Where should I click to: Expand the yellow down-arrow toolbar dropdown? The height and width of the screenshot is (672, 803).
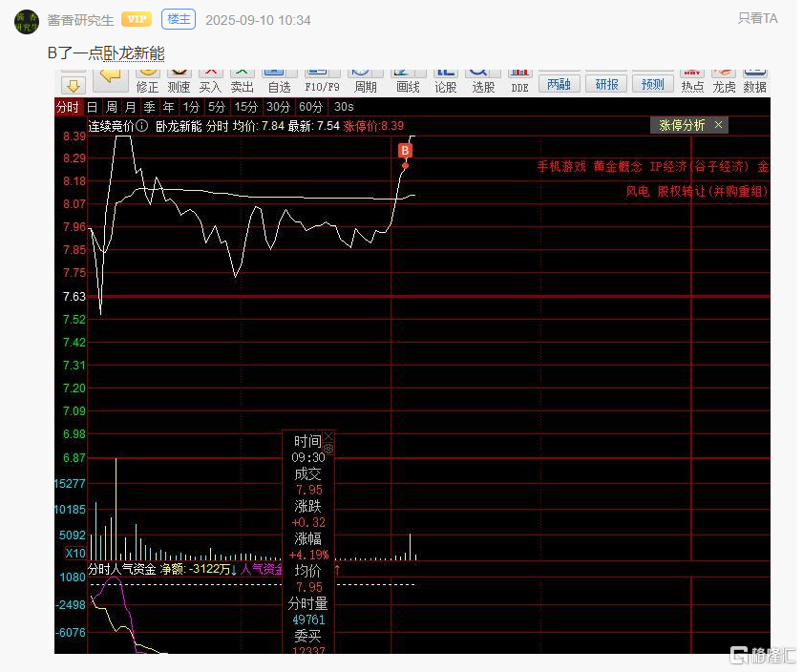pos(74,86)
